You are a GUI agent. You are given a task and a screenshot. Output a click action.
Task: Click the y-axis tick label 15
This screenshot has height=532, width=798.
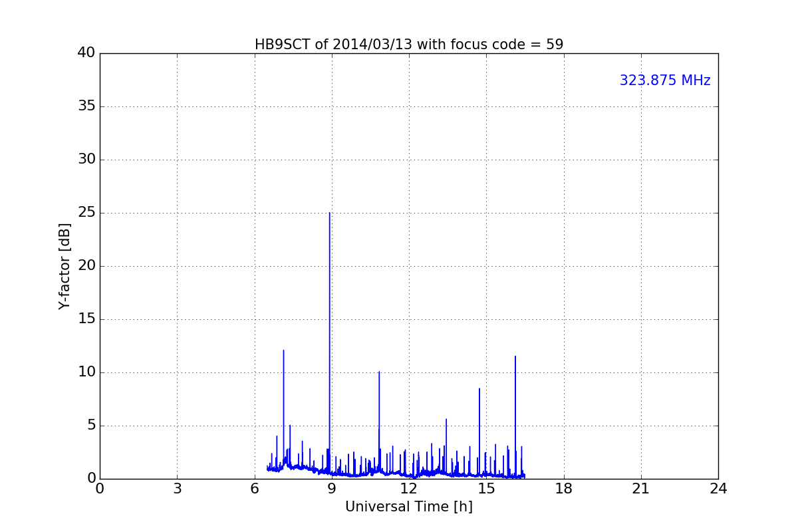[x=86, y=319]
